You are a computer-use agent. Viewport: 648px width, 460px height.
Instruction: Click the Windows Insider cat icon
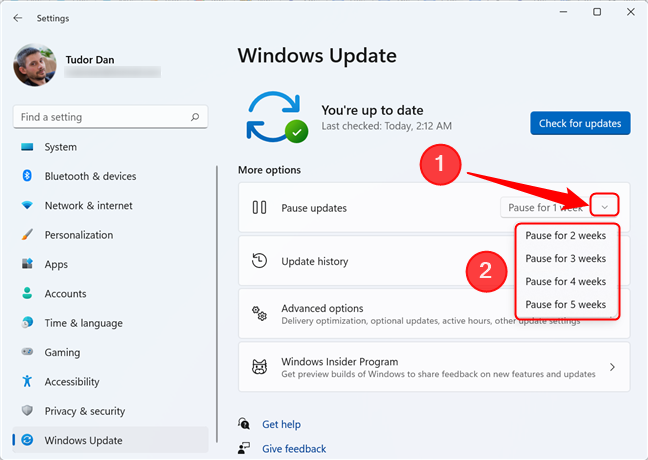(x=260, y=367)
